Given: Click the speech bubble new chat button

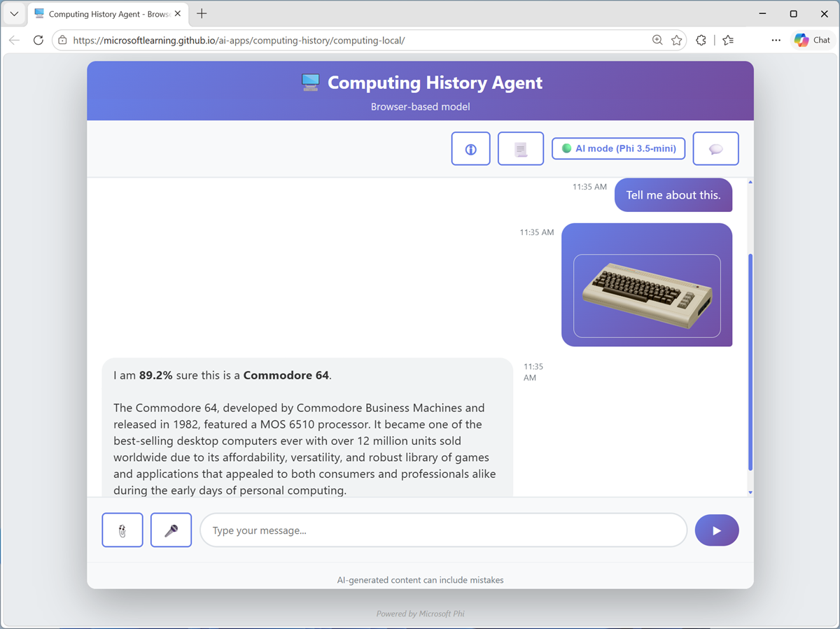Looking at the screenshot, I should [x=715, y=148].
